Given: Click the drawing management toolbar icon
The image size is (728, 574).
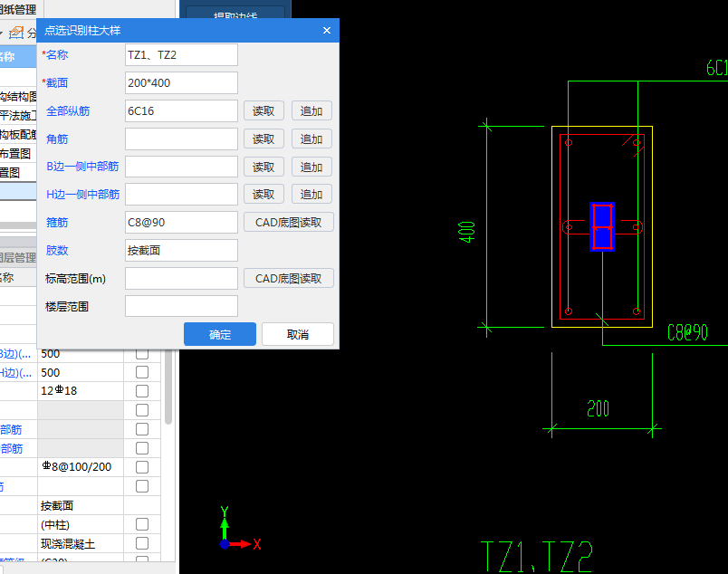Looking at the screenshot, I should pos(16,33).
